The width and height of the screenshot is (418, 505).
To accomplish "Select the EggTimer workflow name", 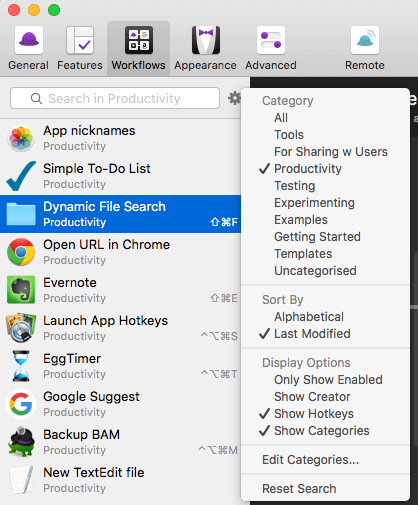I will (72, 359).
